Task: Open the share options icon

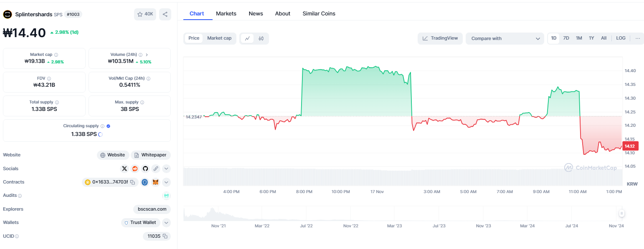Action: click(x=165, y=14)
